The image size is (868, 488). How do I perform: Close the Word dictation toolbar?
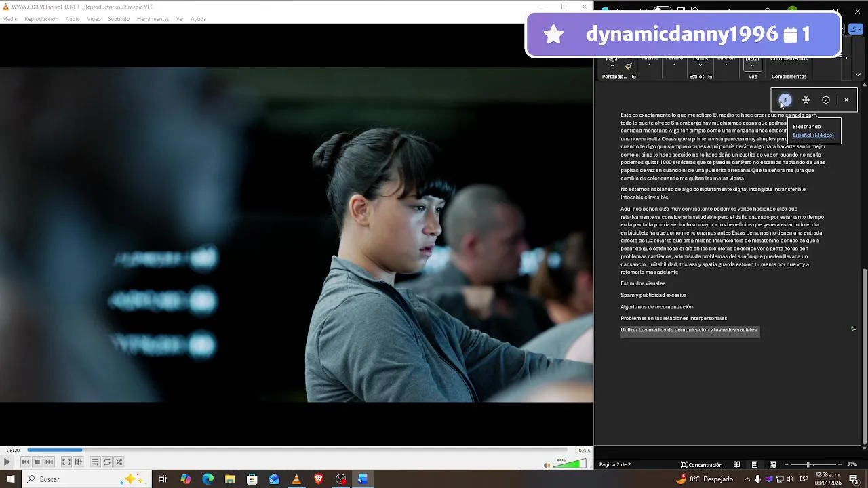[x=846, y=100]
